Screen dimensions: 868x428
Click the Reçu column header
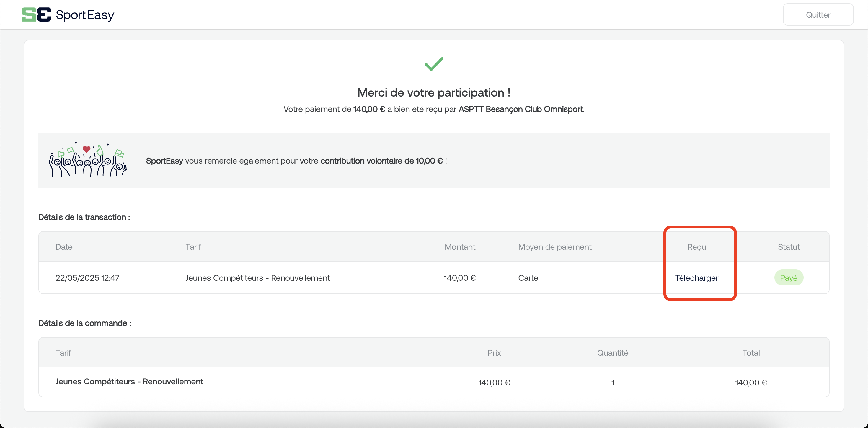coord(696,247)
